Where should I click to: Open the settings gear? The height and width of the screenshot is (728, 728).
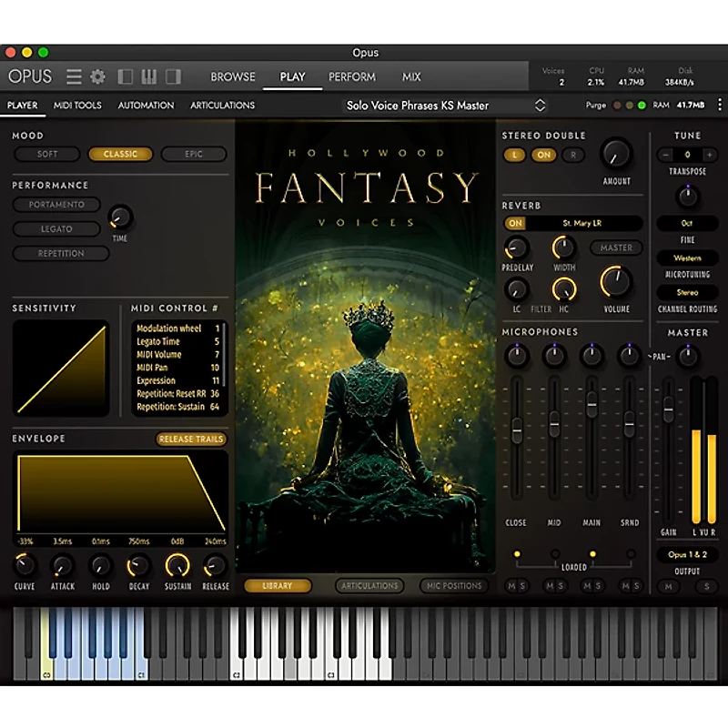point(97,76)
